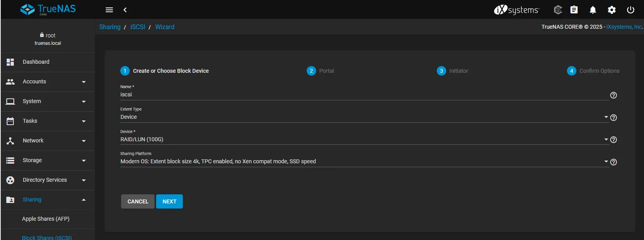Show help for Sharing Platform field
This screenshot has height=240, width=644.
tap(613, 162)
